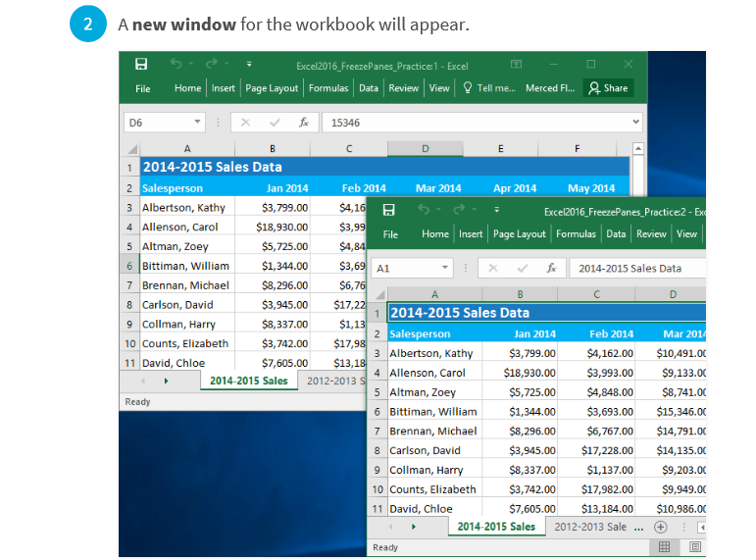756x560 pixels.
Task: Open Quick Access customize arrow in Practice:1 window
Action: [x=249, y=64]
